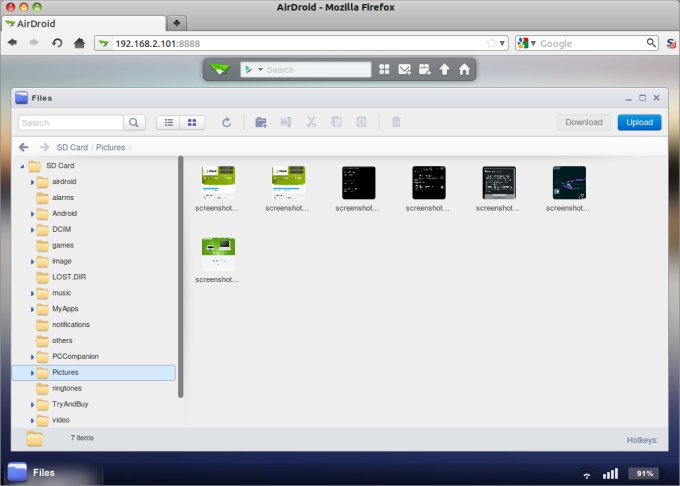This screenshot has width=680, height=486.
Task: Expand the Android folder in the tree
Action: pyautogui.click(x=32, y=214)
